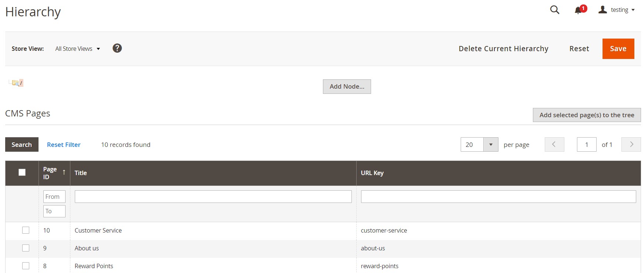Sort by Page ID arrow
The image size is (644, 273).
pos(64,172)
